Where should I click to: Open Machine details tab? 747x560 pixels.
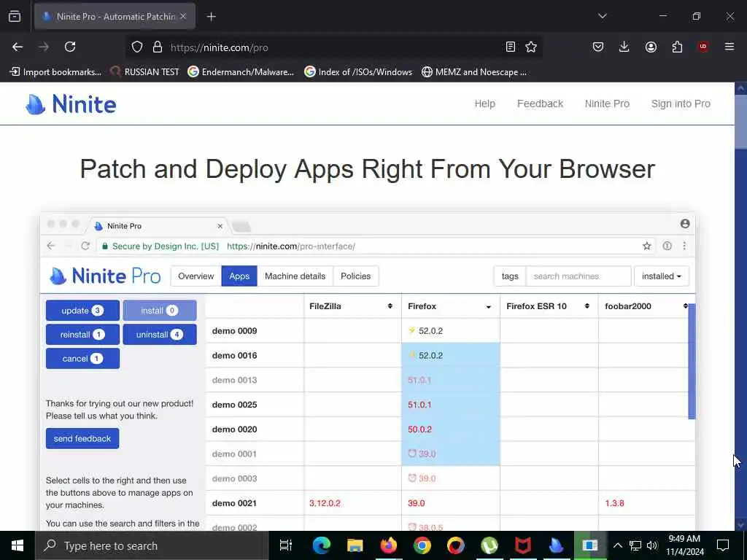click(x=295, y=276)
